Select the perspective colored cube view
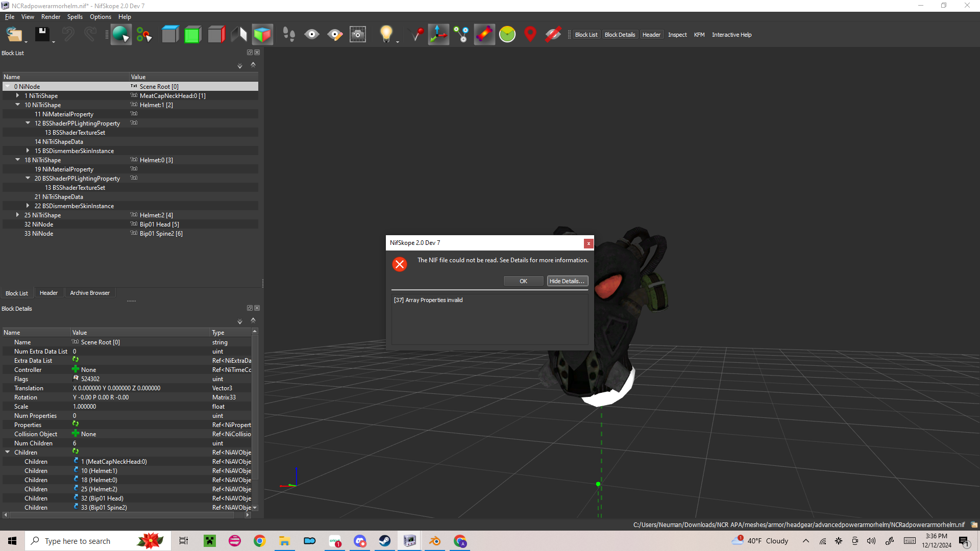Image resolution: width=980 pixels, height=551 pixels. coord(262,35)
